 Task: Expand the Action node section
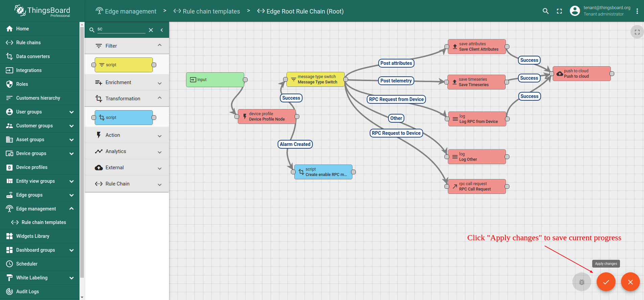click(160, 135)
